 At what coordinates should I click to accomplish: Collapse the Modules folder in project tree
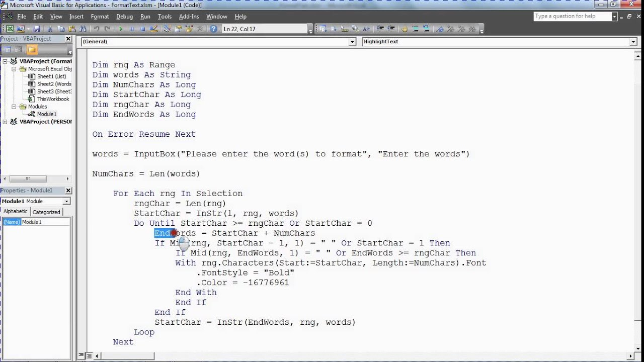[15, 107]
